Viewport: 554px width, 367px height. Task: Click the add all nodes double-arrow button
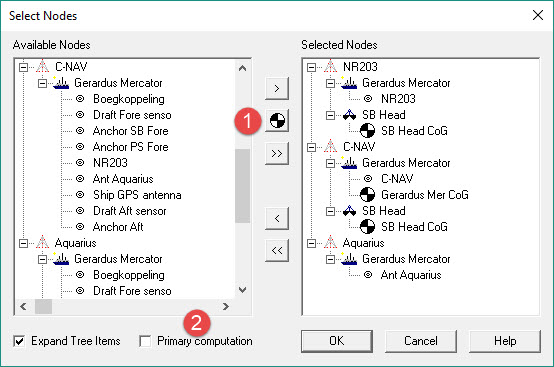tap(277, 153)
